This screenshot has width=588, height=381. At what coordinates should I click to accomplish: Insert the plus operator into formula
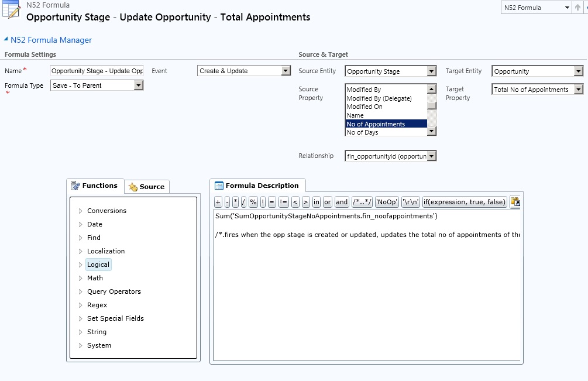click(x=218, y=202)
